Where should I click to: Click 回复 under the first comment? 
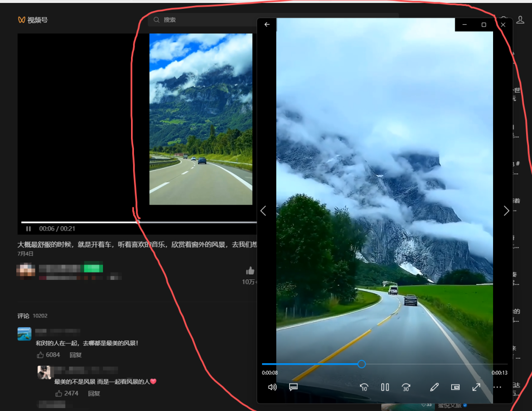tap(75, 355)
